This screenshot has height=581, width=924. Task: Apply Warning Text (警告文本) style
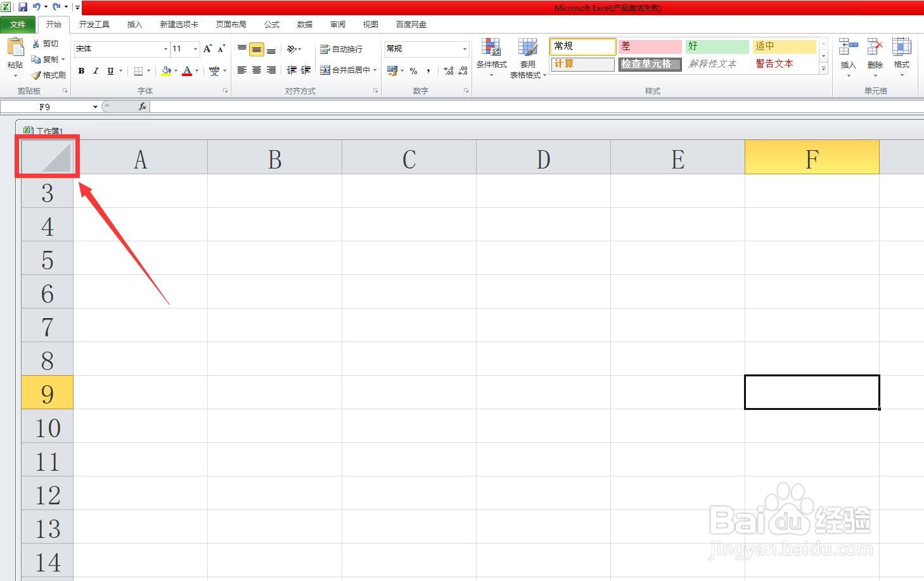(784, 64)
